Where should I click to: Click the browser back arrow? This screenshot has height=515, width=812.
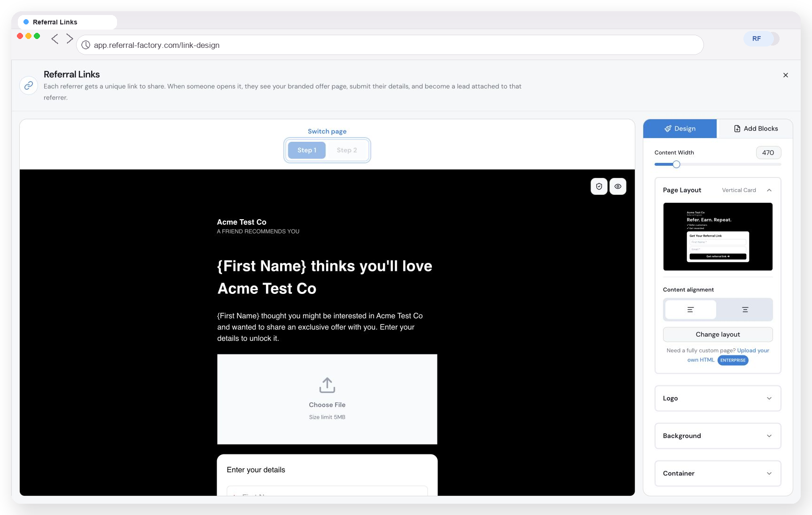(x=55, y=38)
